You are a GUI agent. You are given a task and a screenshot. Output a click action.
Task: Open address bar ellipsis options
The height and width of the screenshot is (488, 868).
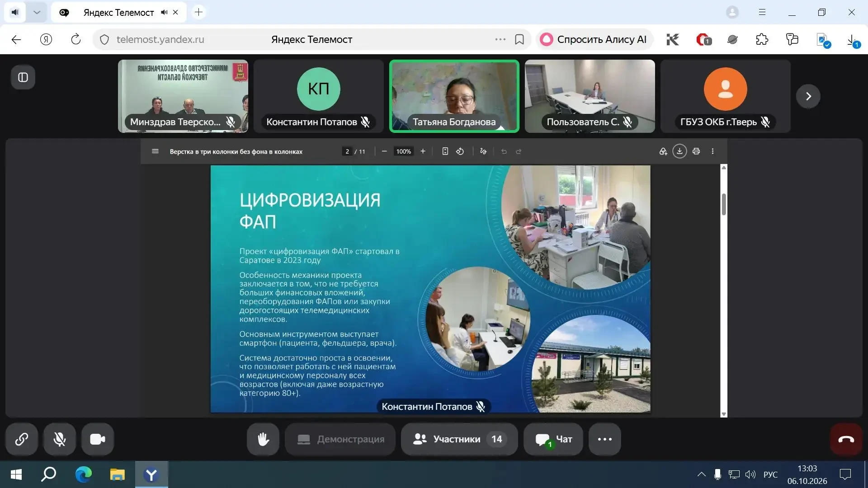500,39
